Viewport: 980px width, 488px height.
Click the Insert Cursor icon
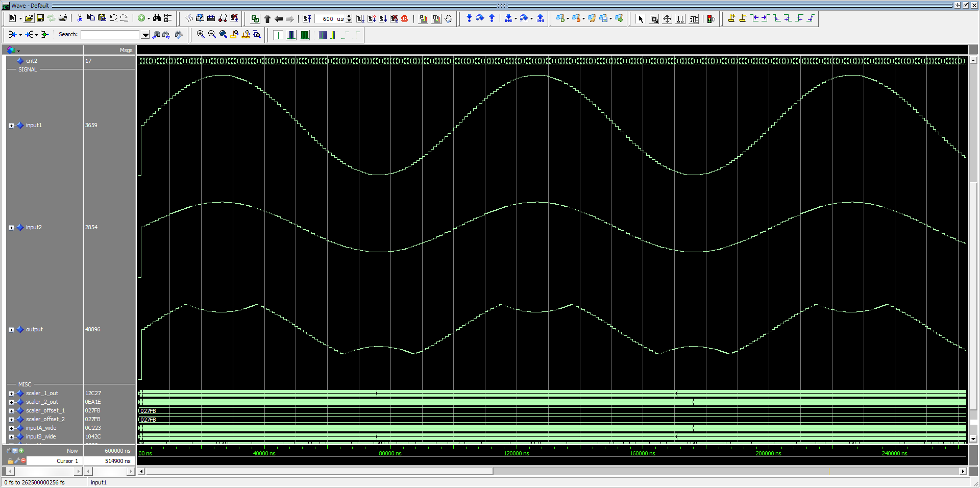pos(731,19)
